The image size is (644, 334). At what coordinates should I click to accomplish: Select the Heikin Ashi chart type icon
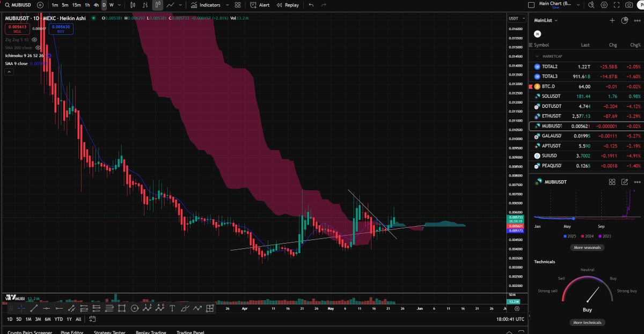[157, 5]
